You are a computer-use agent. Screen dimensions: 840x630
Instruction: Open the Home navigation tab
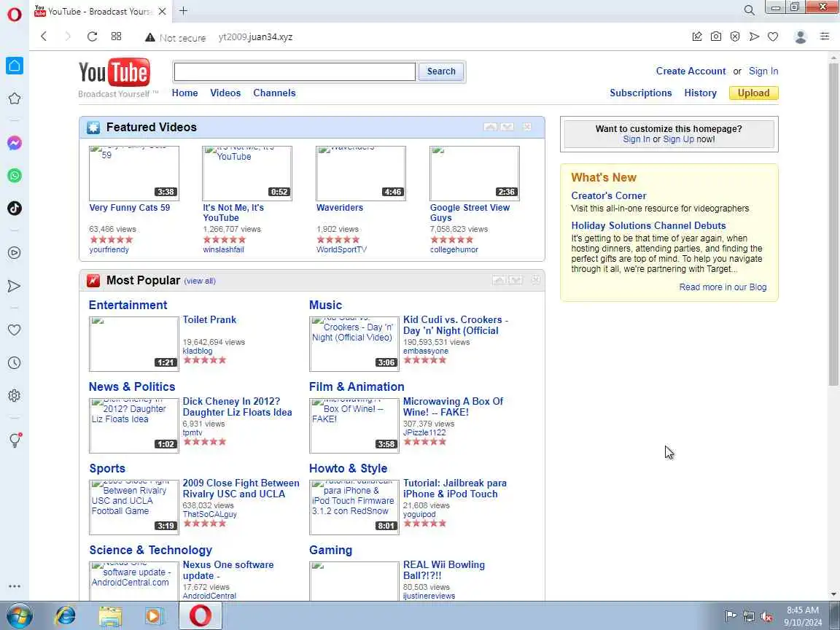tap(184, 93)
